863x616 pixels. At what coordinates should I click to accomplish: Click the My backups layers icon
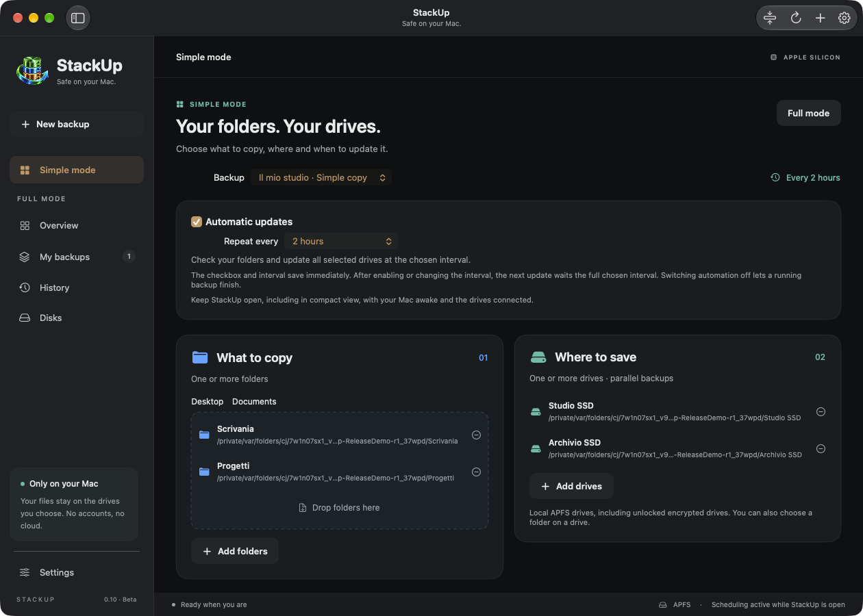pyautogui.click(x=25, y=257)
